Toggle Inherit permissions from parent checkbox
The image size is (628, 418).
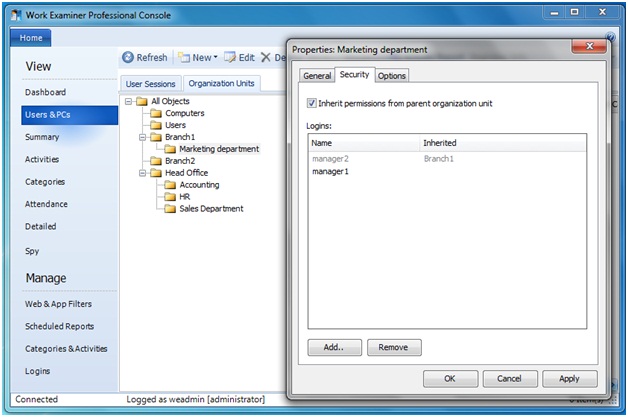[311, 103]
